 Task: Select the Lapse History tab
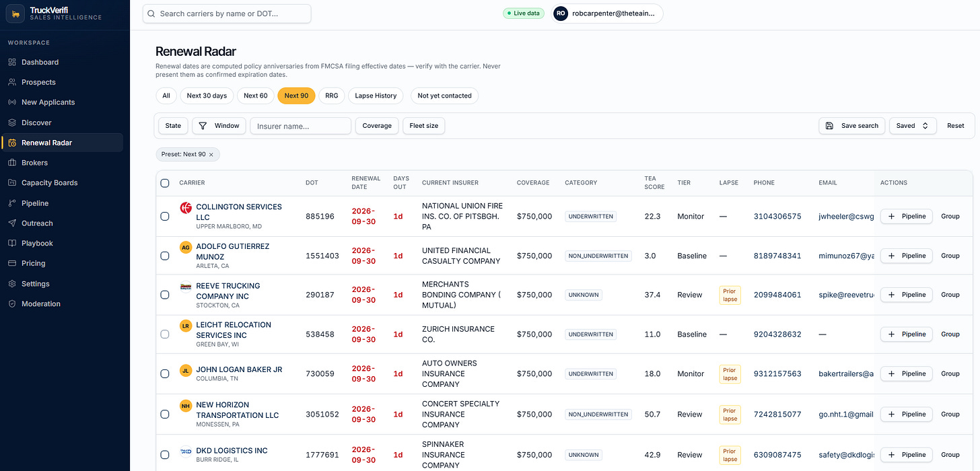point(376,96)
